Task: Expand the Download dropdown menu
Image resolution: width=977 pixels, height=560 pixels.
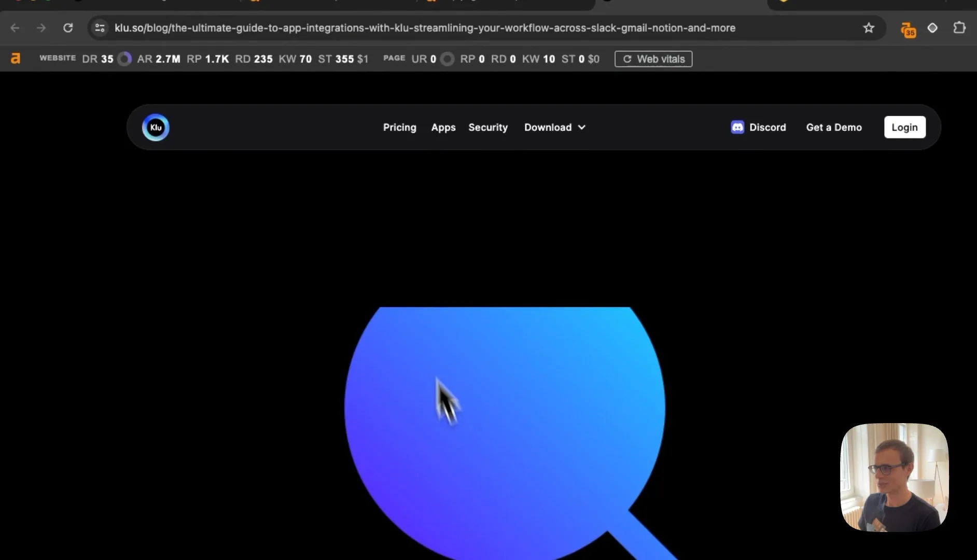Action: tap(555, 128)
